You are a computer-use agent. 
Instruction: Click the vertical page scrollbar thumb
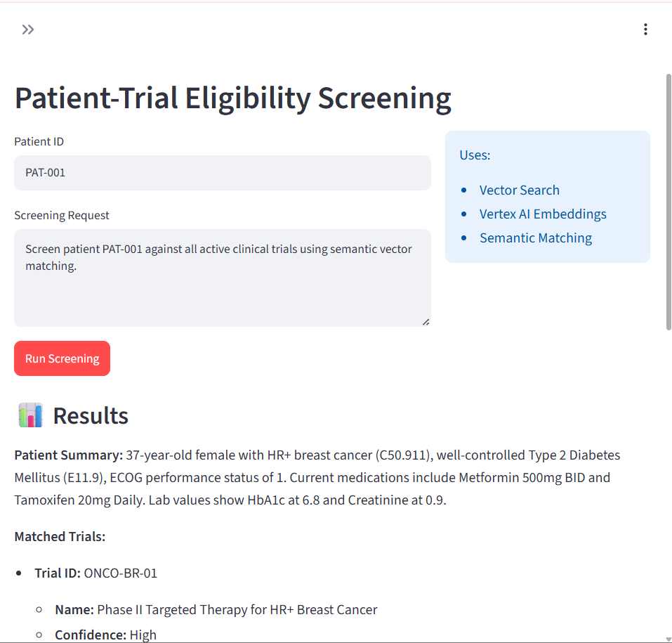coord(668,202)
